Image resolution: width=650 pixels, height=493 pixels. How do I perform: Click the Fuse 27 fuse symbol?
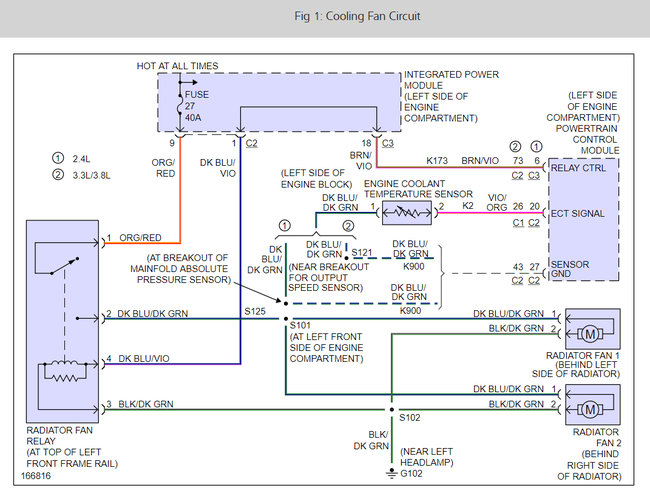(x=180, y=103)
